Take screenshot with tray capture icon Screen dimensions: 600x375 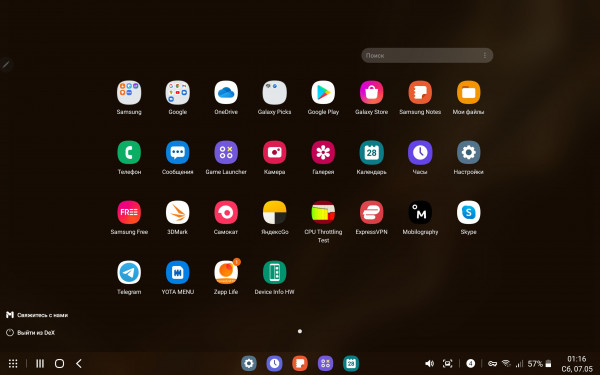click(447, 364)
